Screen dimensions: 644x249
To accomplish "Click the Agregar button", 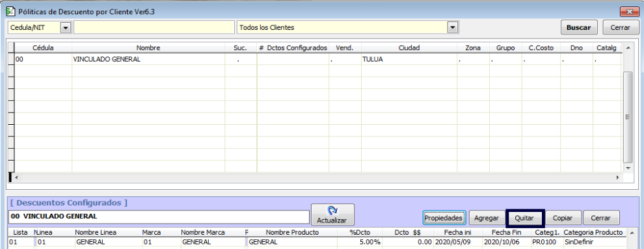I will pyautogui.click(x=487, y=218).
